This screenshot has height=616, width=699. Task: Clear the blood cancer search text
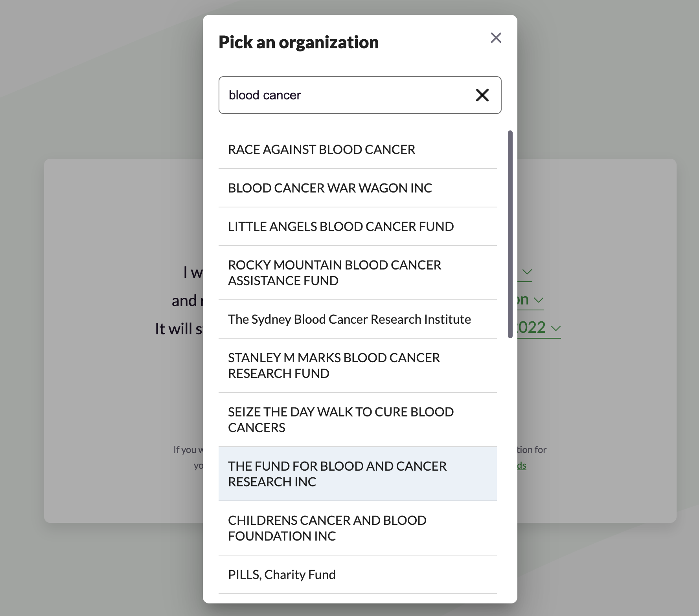[482, 95]
